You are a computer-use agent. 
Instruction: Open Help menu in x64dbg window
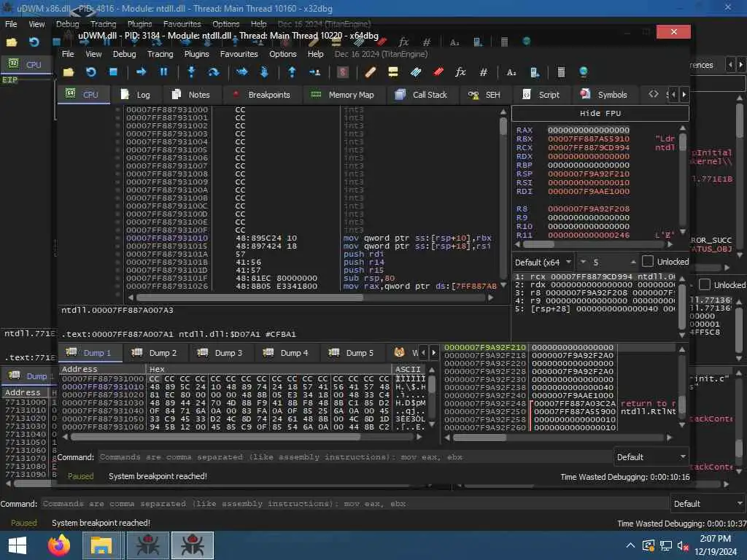pyautogui.click(x=315, y=54)
